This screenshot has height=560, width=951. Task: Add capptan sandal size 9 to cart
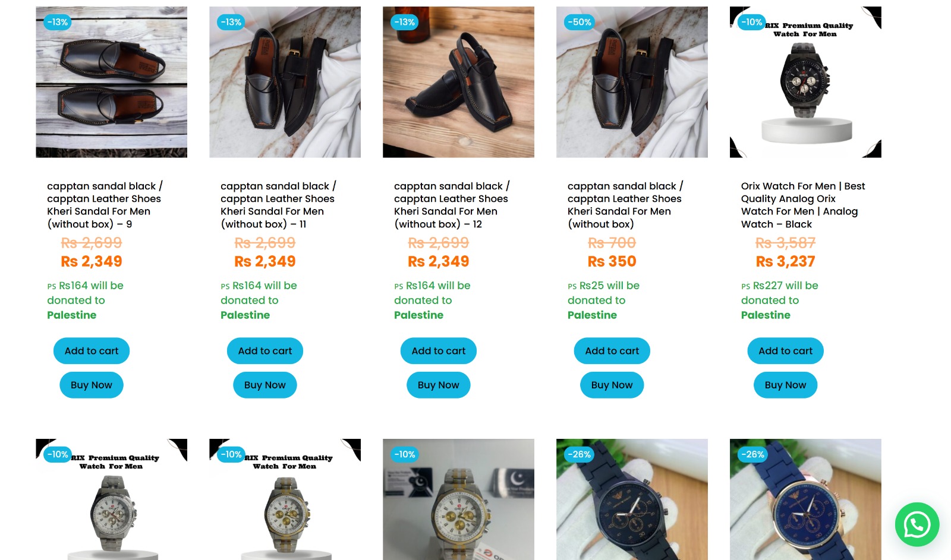click(x=92, y=351)
